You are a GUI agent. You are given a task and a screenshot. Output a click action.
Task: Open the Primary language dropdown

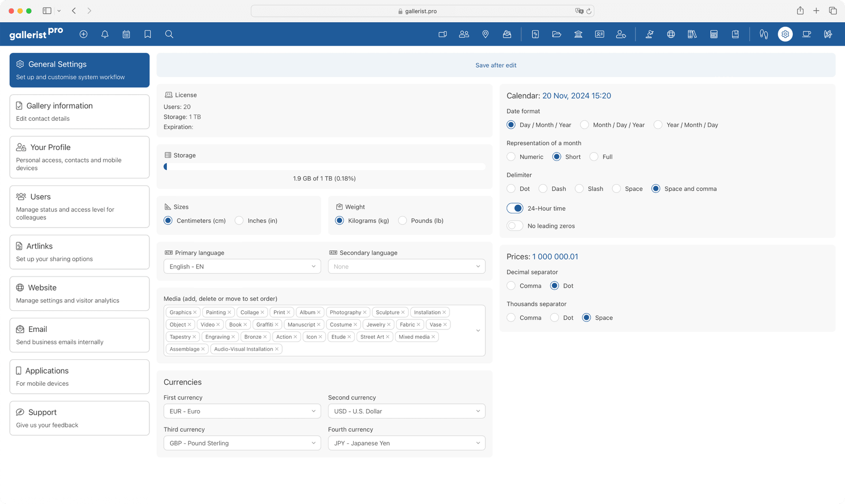(242, 267)
